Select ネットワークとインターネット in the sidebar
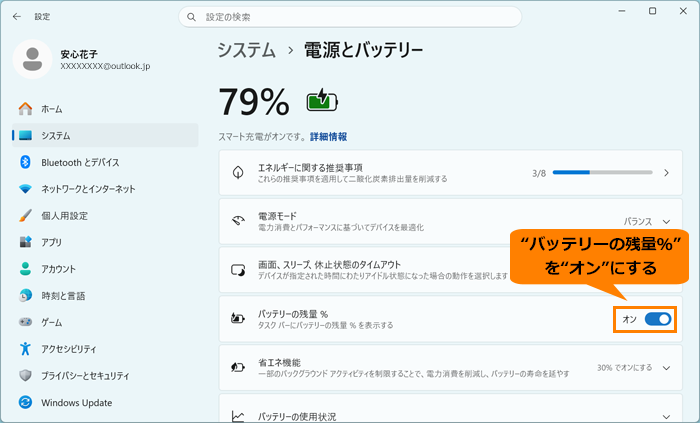The height and width of the screenshot is (423, 700). click(105, 189)
